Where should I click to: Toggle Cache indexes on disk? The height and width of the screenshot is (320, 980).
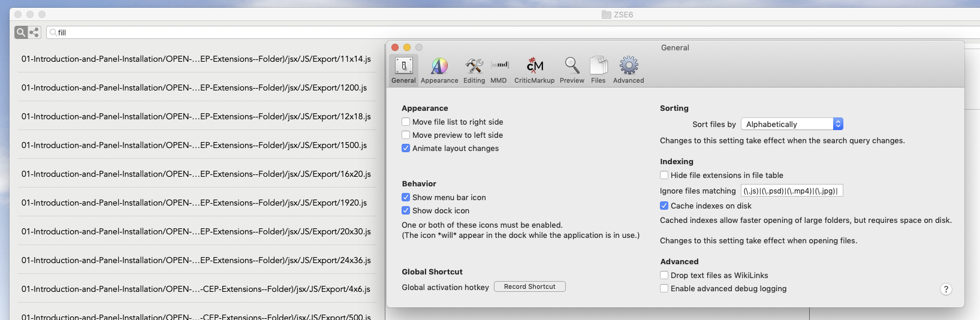click(664, 206)
